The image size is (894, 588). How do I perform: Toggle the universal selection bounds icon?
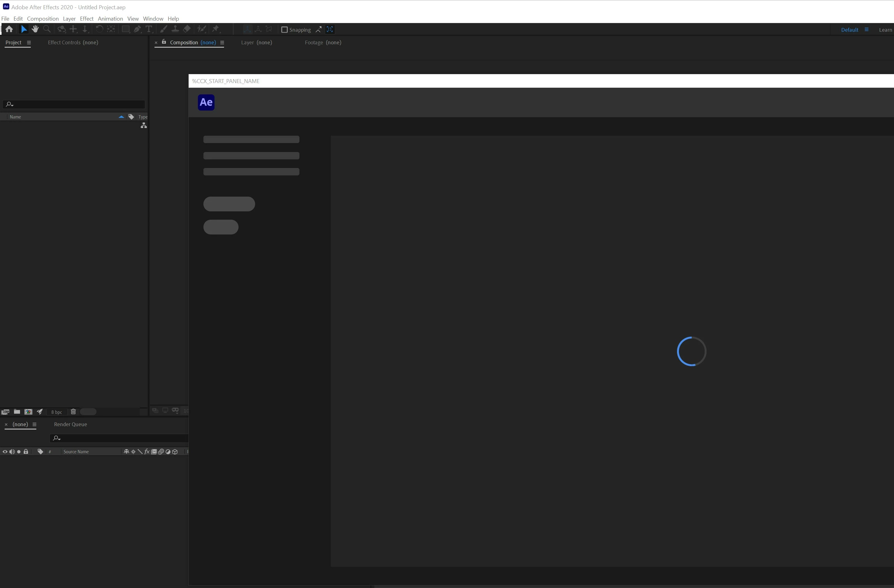[330, 29]
